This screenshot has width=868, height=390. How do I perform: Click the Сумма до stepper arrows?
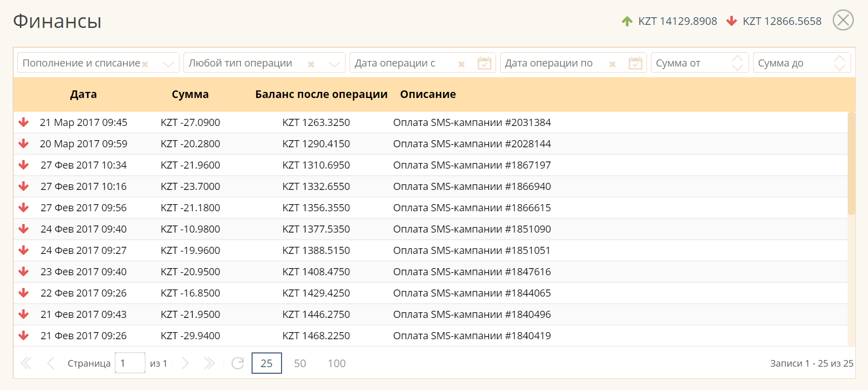[x=840, y=63]
